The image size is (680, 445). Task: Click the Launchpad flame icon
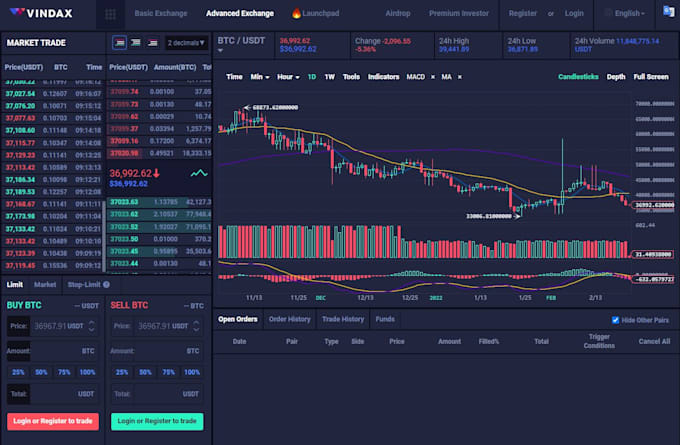coord(296,13)
